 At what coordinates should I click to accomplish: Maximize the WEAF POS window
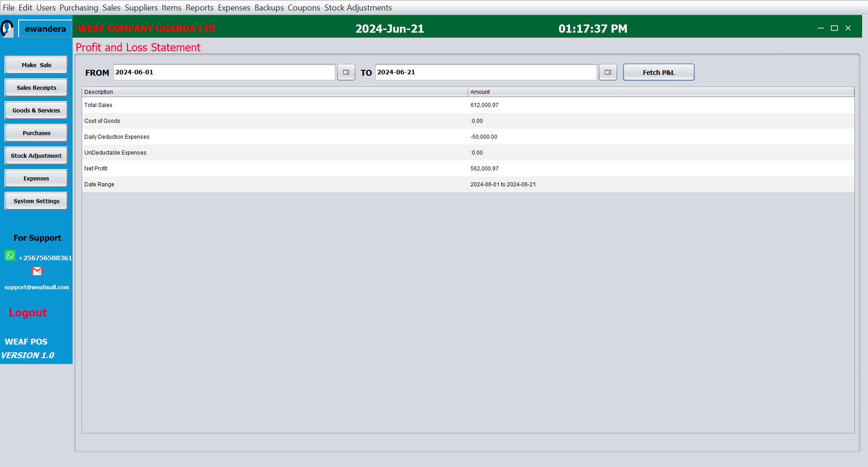click(834, 28)
